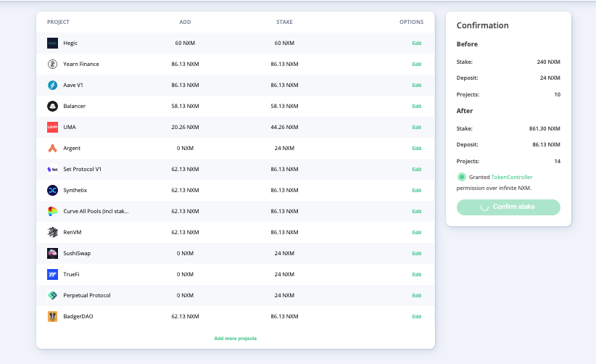Edit the UMA stake amount
Screen dimensions: 596x364
pyautogui.click(x=417, y=128)
